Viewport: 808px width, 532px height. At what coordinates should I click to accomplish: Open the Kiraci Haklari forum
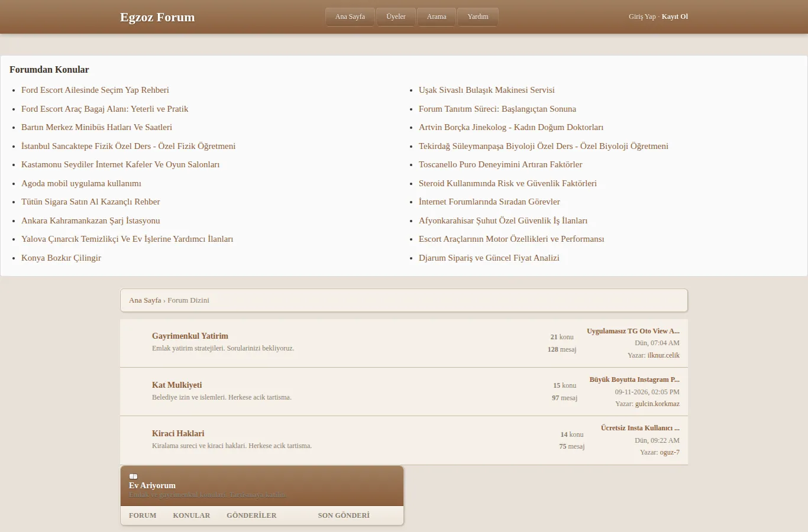178,433
